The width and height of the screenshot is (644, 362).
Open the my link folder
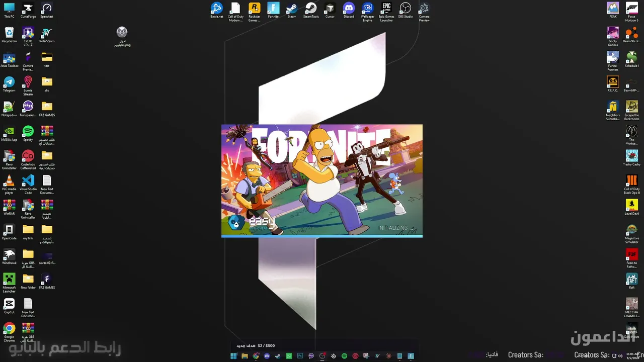click(28, 232)
